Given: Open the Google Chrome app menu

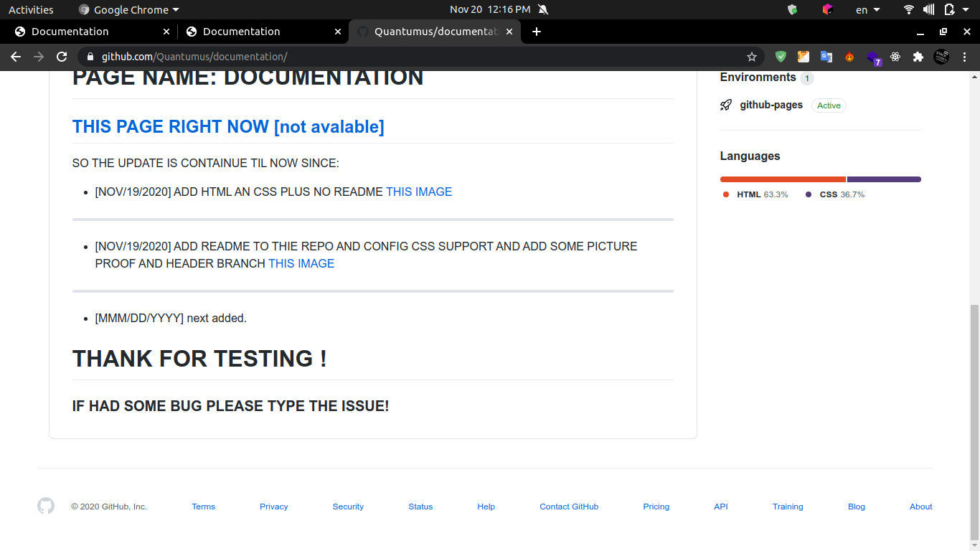Looking at the screenshot, I should click(x=129, y=9).
